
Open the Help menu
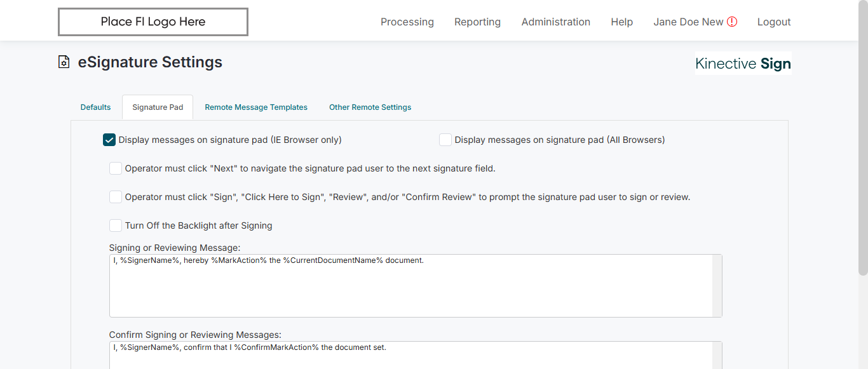tap(621, 22)
